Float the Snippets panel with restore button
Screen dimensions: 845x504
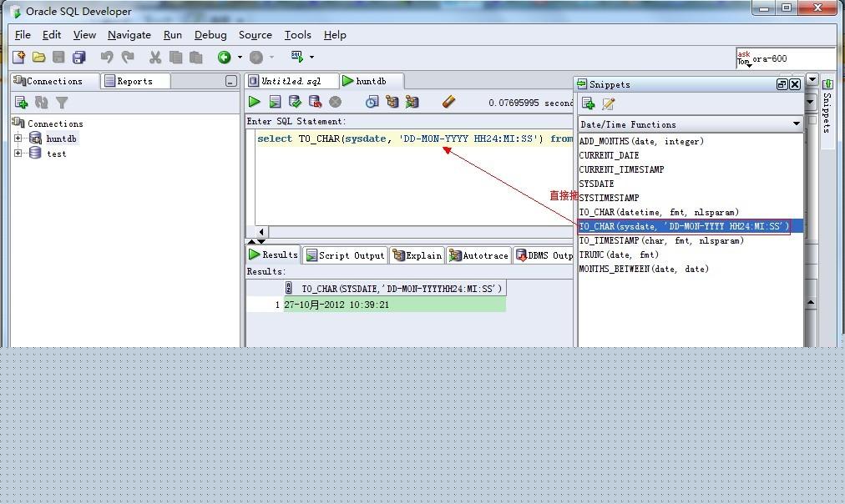click(782, 84)
